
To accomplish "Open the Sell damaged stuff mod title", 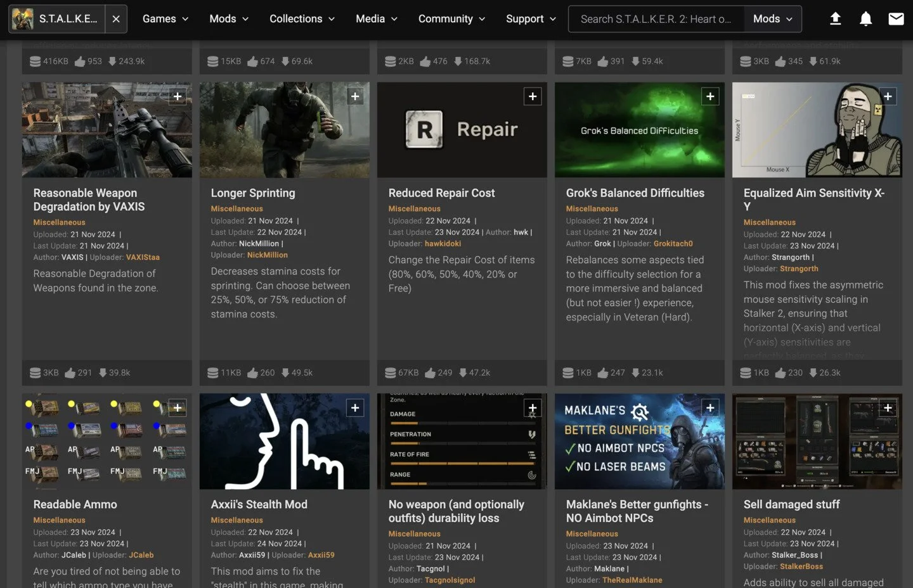I will coord(791,504).
